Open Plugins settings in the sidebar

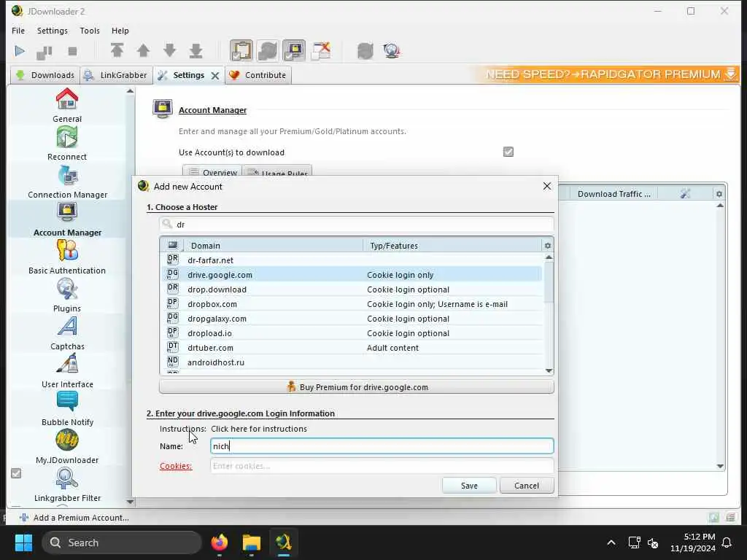tap(67, 295)
